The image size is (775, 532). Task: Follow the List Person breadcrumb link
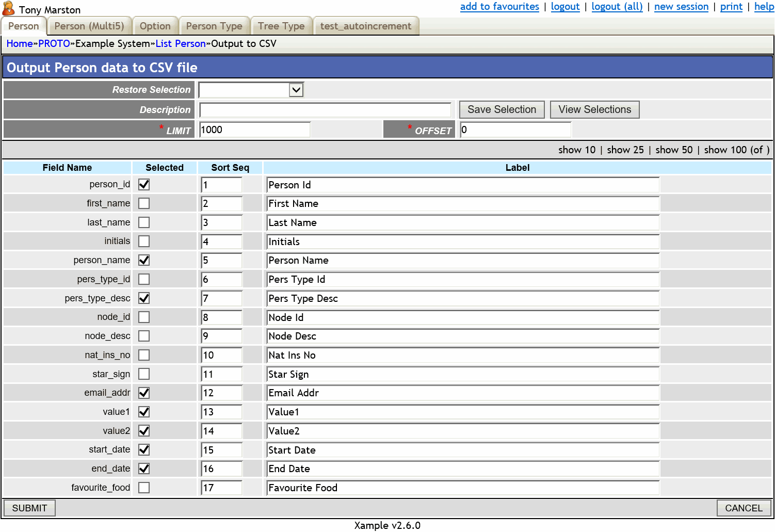[181, 43]
